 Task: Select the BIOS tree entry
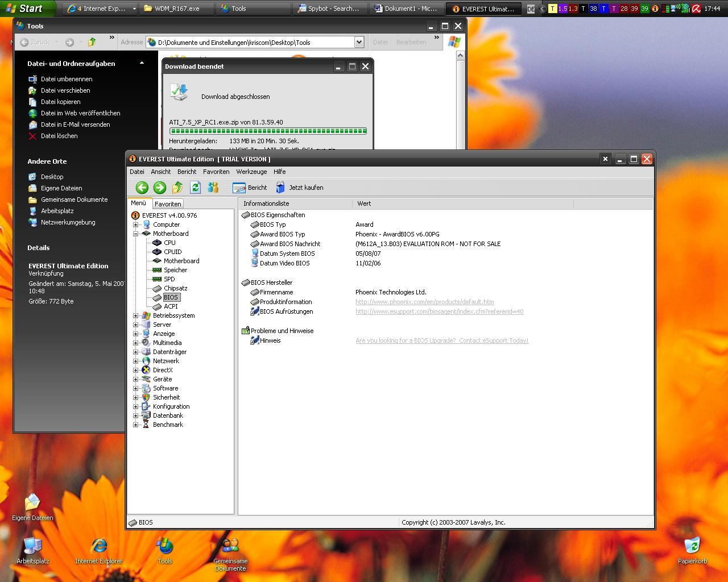[x=171, y=297]
